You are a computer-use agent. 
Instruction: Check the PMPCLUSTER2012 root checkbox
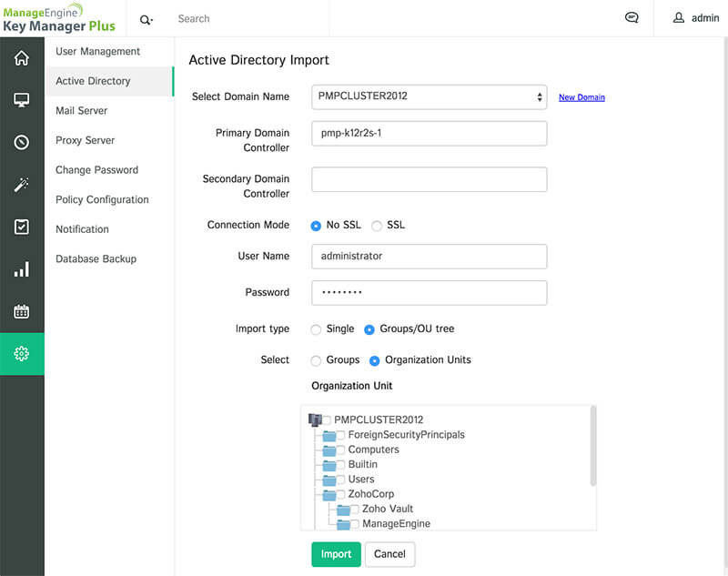coord(327,420)
